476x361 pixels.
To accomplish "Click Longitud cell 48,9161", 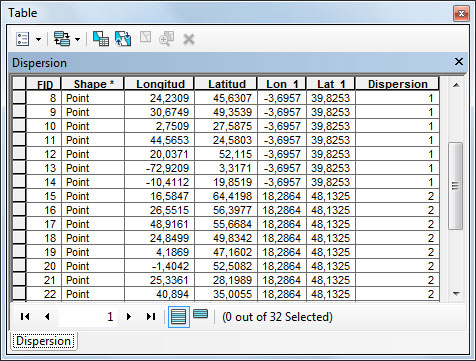I will point(160,224).
